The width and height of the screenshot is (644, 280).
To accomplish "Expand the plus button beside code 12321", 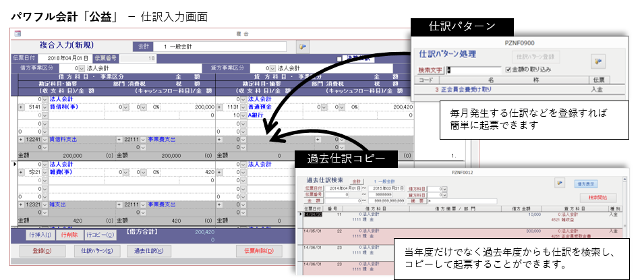I will point(21,204).
